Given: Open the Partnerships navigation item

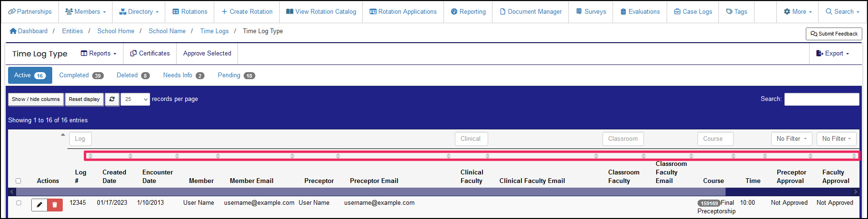Looking at the screenshot, I should coord(30,11).
